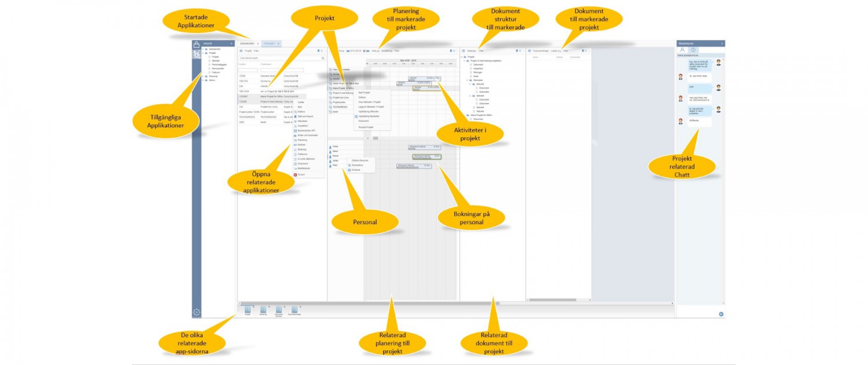The width and height of the screenshot is (868, 365).
Task: Click the Urban person icon in personnel list
Action: pyautogui.click(x=330, y=147)
